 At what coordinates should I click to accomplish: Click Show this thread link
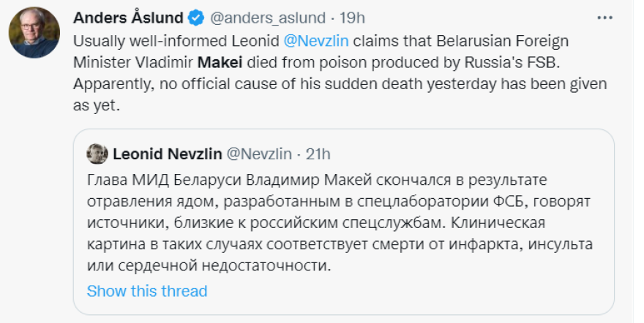(147, 291)
